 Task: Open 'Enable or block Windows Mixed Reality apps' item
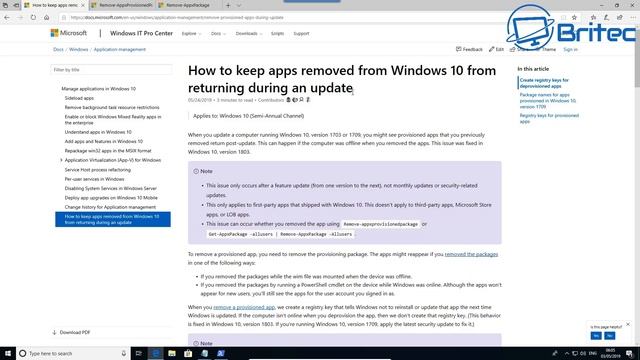pyautogui.click(x=113, y=120)
